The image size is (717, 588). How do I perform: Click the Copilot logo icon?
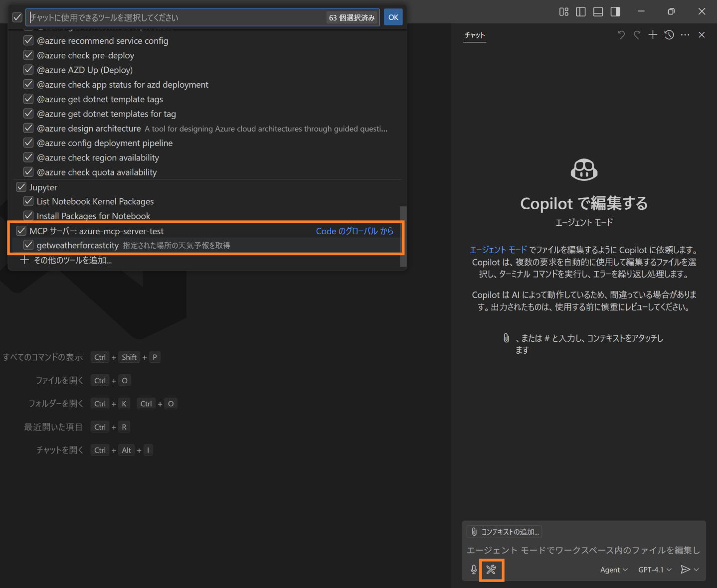pyautogui.click(x=584, y=170)
